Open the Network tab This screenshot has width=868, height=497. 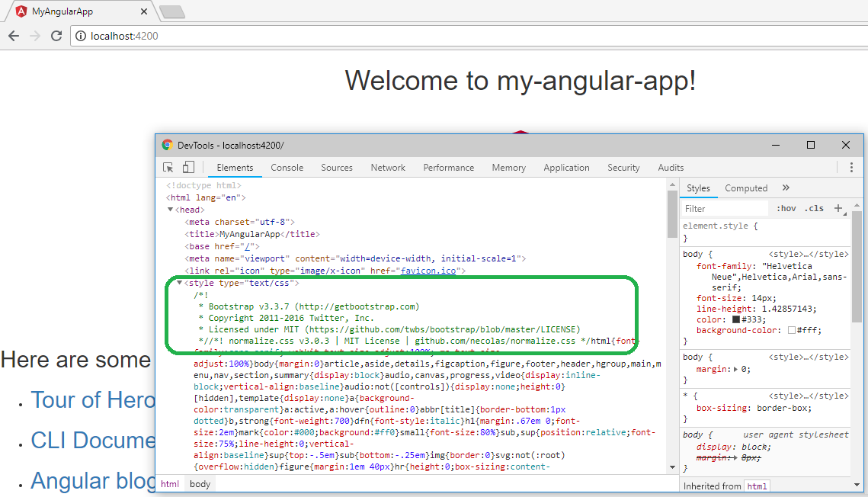point(388,167)
